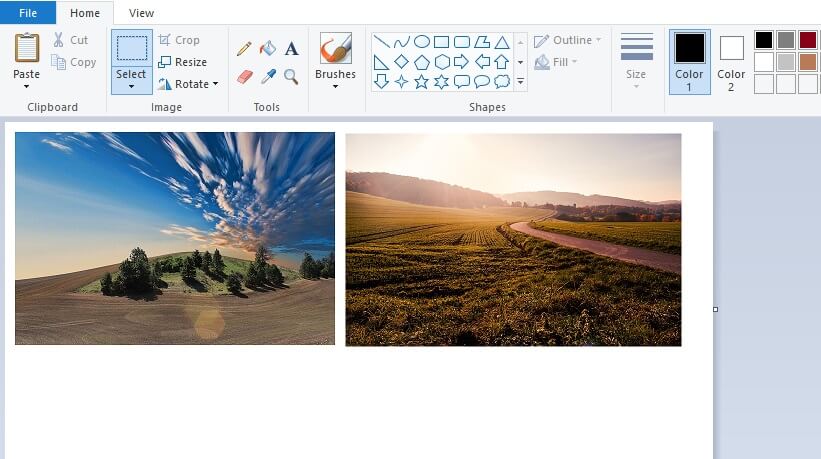821x459 pixels.
Task: Choose the Cloud callout shape
Action: (502, 82)
